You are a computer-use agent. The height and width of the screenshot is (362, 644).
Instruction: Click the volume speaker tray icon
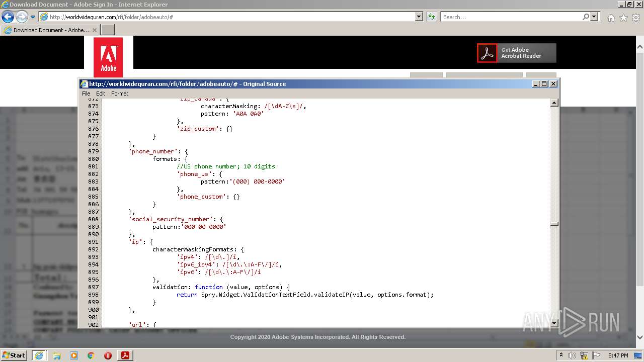(572, 355)
